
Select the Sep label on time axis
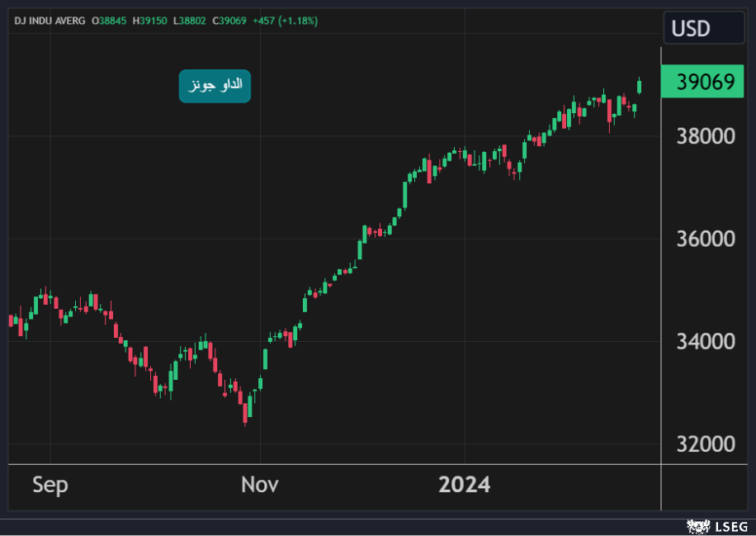pos(50,485)
